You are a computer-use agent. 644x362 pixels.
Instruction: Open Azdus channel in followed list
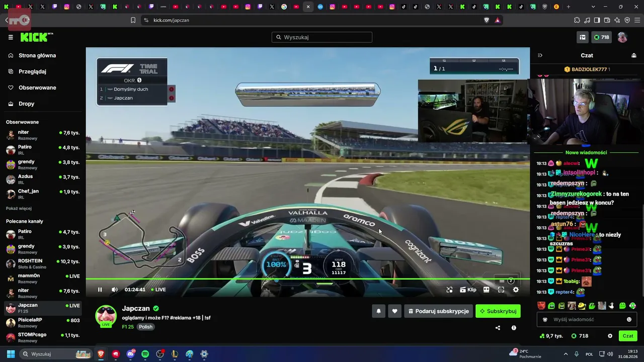pyautogui.click(x=43, y=179)
